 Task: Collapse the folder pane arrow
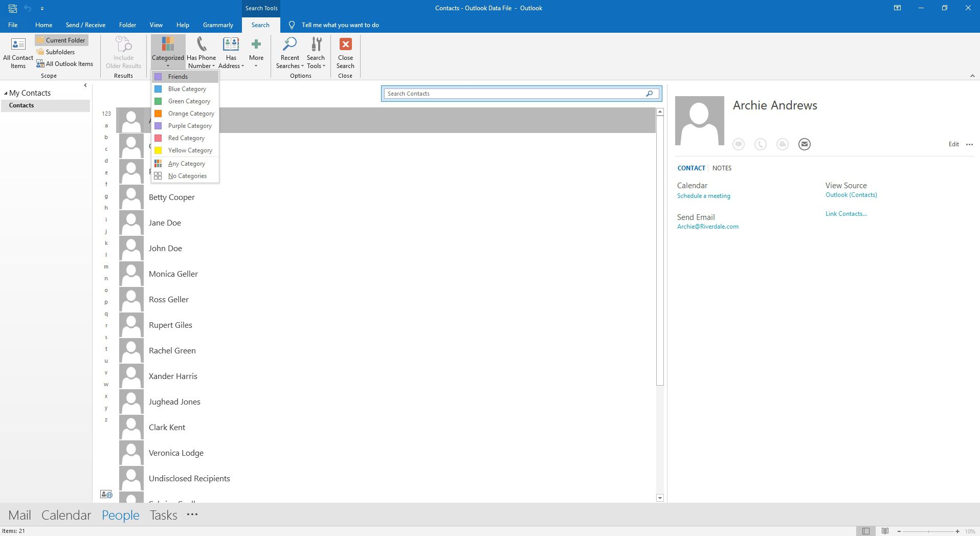(85, 85)
